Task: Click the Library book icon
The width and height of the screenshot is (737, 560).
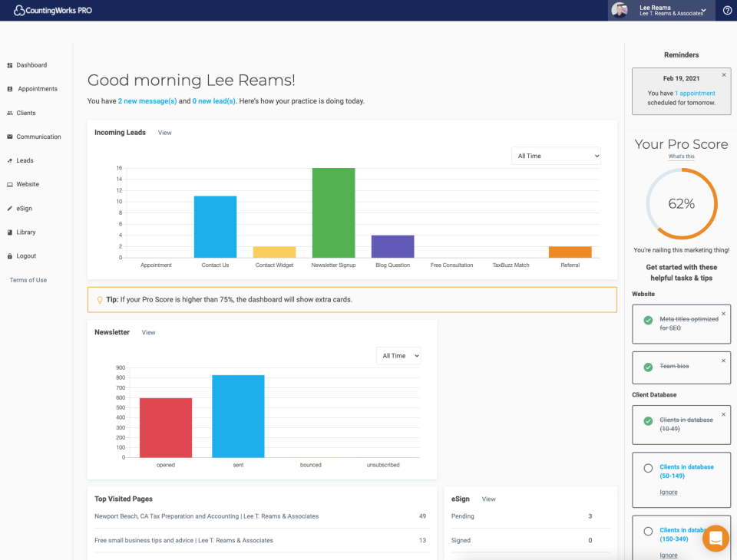Action: click(x=9, y=232)
